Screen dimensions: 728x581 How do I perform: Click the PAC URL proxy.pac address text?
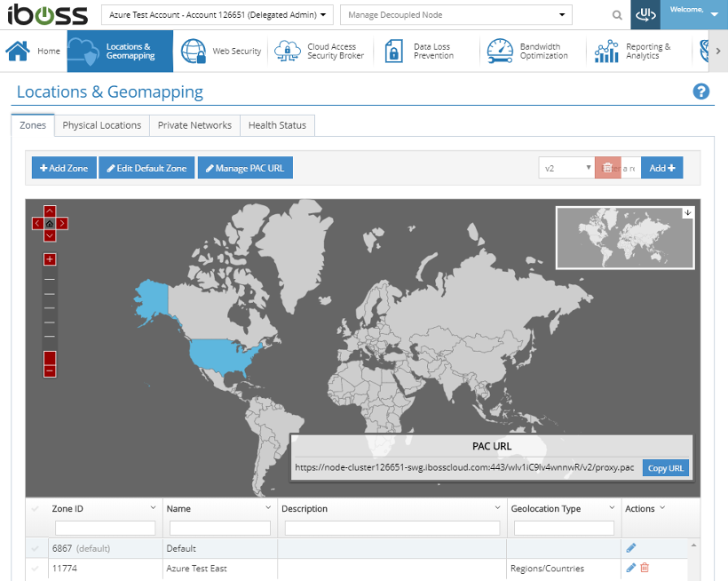click(x=464, y=467)
